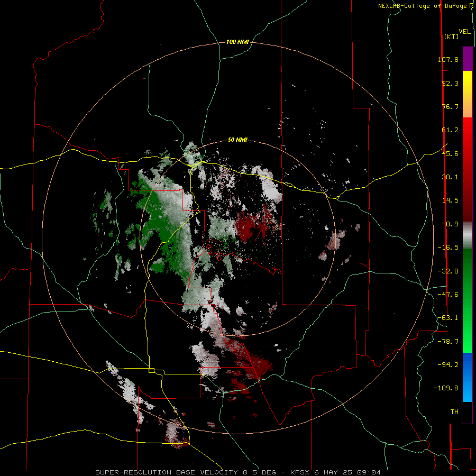Click the 100 NMI range ring label
This screenshot has width=476, height=476.
[237, 42]
